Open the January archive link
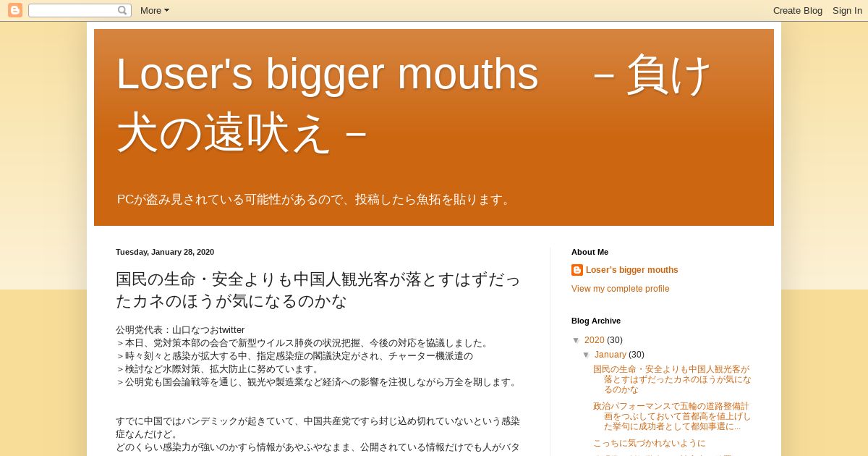The height and width of the screenshot is (456, 868). pyautogui.click(x=610, y=355)
